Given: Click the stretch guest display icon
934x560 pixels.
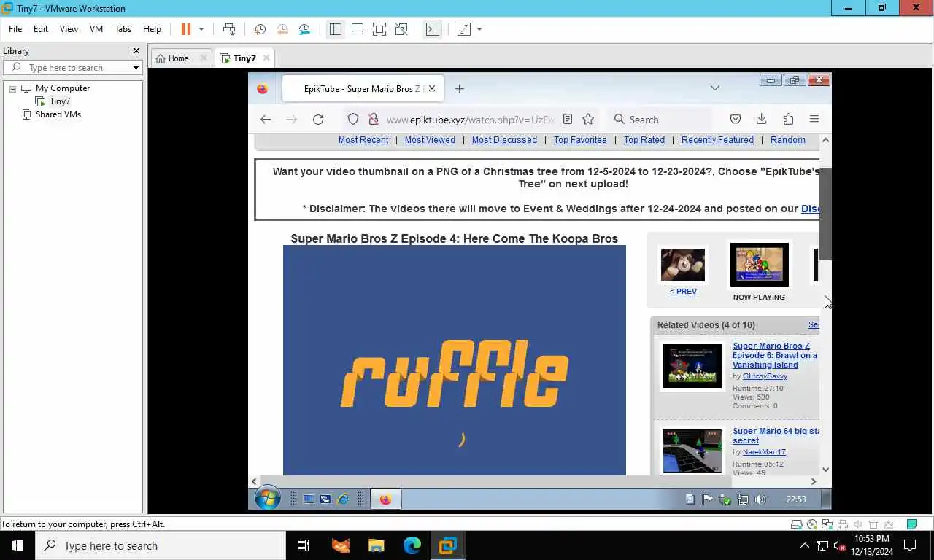Looking at the screenshot, I should (464, 29).
